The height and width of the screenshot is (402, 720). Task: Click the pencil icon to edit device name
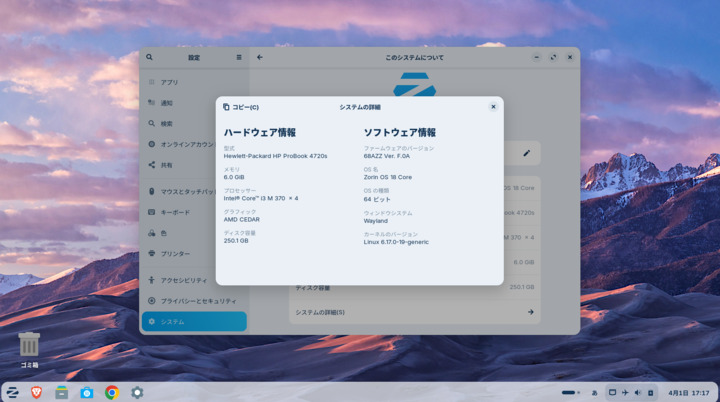click(527, 153)
